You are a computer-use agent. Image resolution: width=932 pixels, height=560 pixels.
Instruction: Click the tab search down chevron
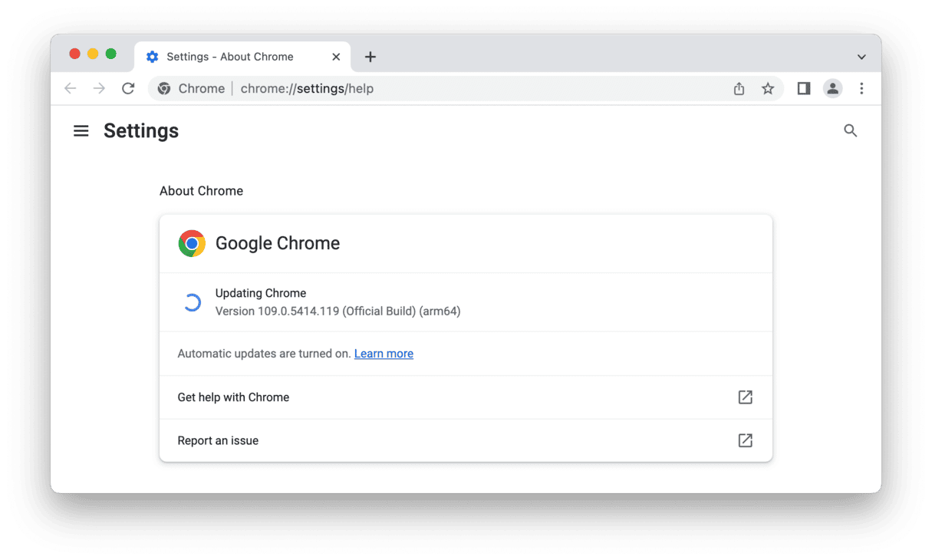(861, 58)
